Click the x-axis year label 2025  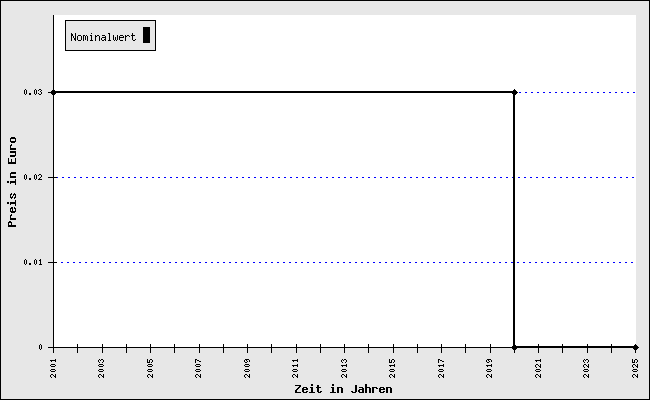coord(635,368)
